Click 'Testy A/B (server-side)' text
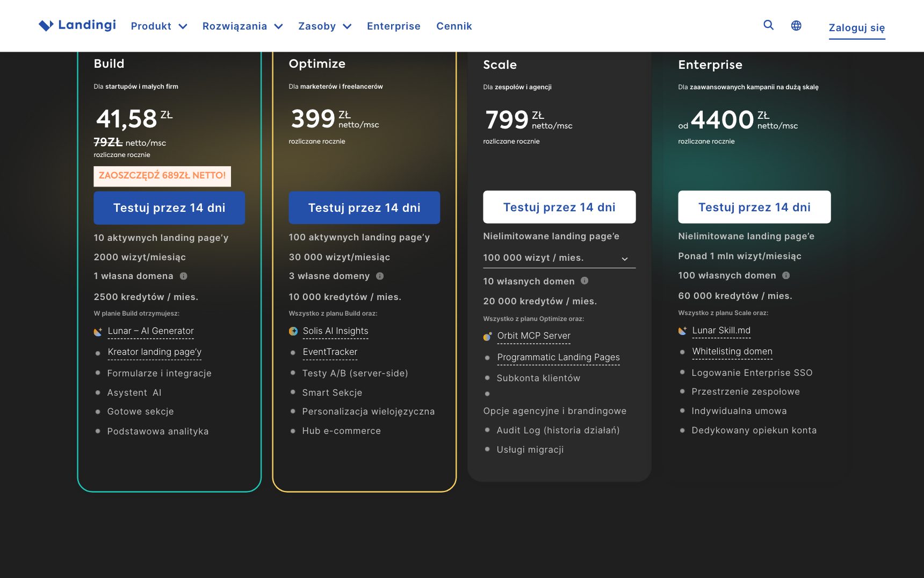The width and height of the screenshot is (924, 578). [355, 373]
